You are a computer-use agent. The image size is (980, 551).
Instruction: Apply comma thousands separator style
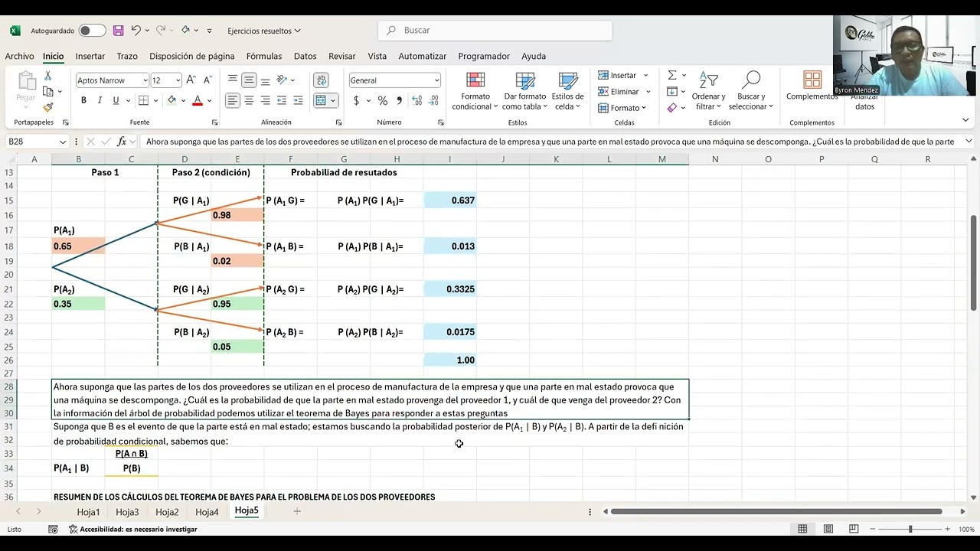tap(400, 100)
